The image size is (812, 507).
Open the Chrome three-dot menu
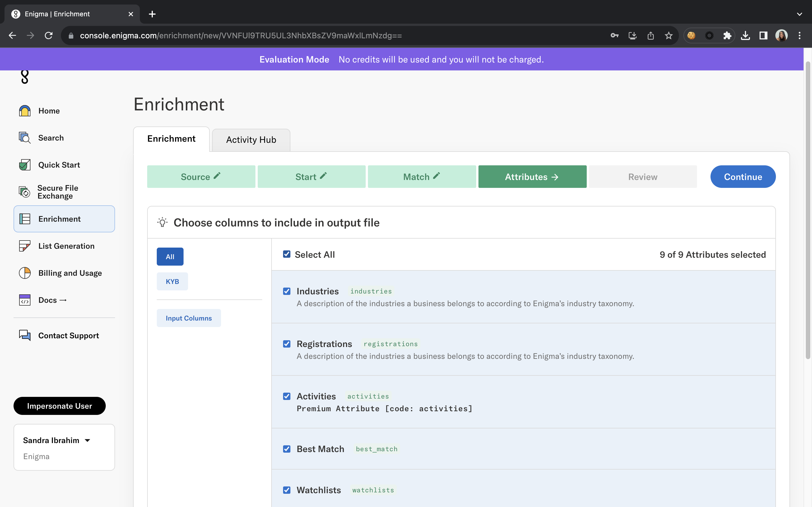click(x=799, y=35)
